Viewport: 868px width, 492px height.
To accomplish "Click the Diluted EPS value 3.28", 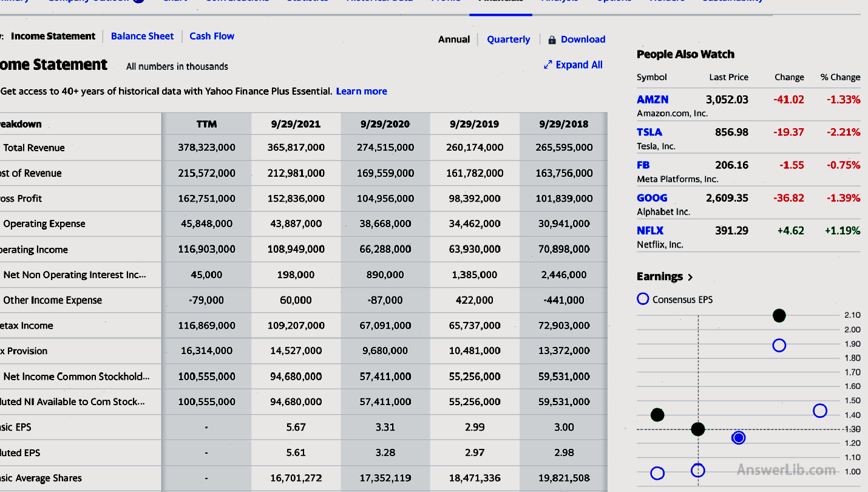I will pos(385,453).
